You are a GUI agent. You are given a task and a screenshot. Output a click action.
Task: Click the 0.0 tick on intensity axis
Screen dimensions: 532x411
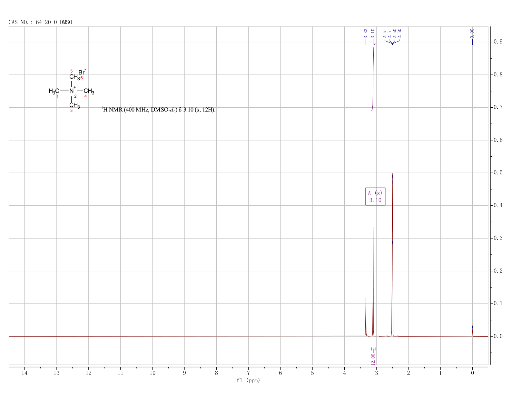[x=498, y=336]
